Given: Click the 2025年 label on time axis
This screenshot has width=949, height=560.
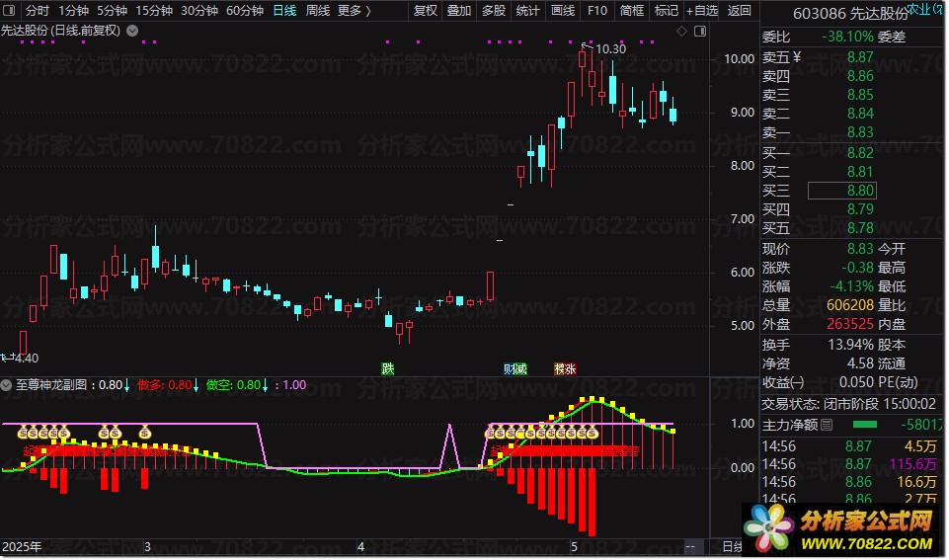Looking at the screenshot, I should pos(21,547).
